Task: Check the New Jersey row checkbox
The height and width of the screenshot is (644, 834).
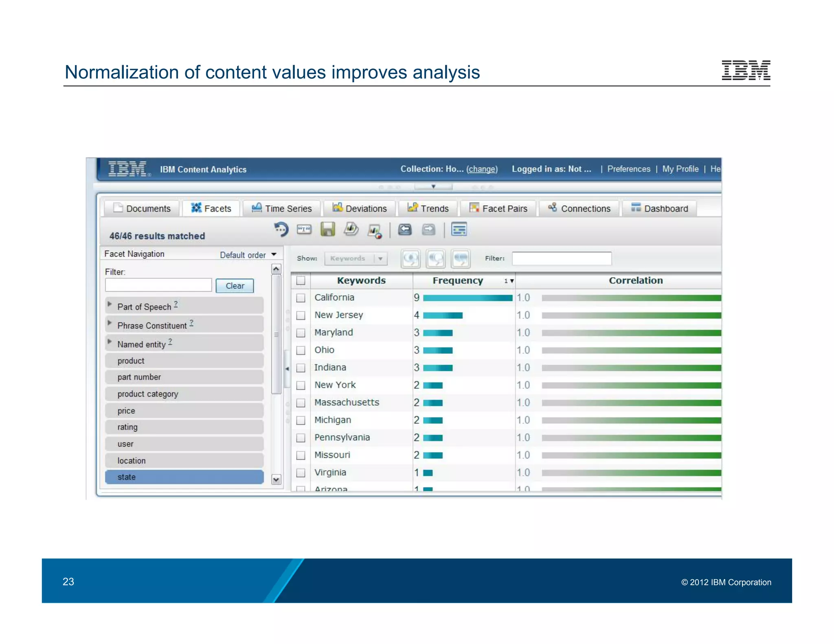Action: point(301,315)
